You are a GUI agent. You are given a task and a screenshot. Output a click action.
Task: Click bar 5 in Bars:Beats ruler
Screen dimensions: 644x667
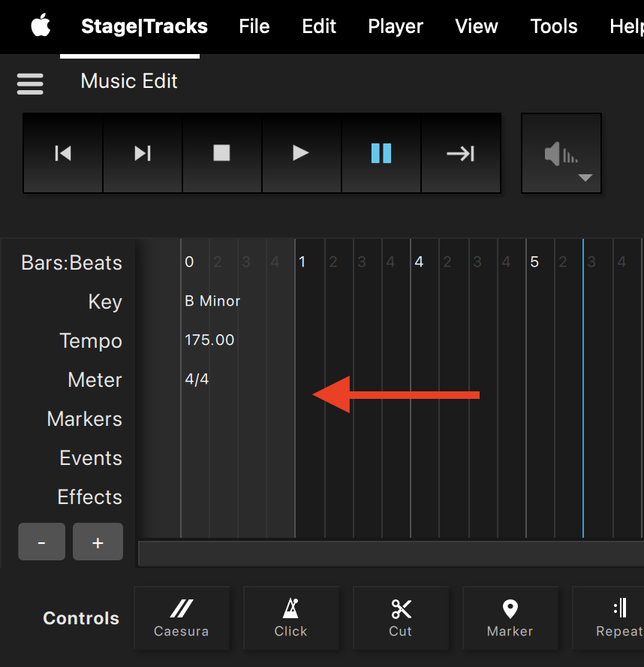(534, 261)
